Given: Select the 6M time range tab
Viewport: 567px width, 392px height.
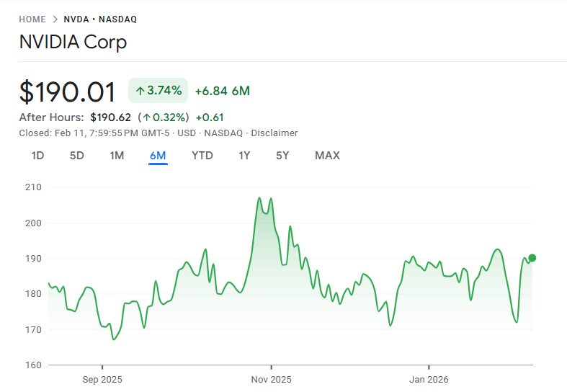Looking at the screenshot, I should pyautogui.click(x=158, y=156).
